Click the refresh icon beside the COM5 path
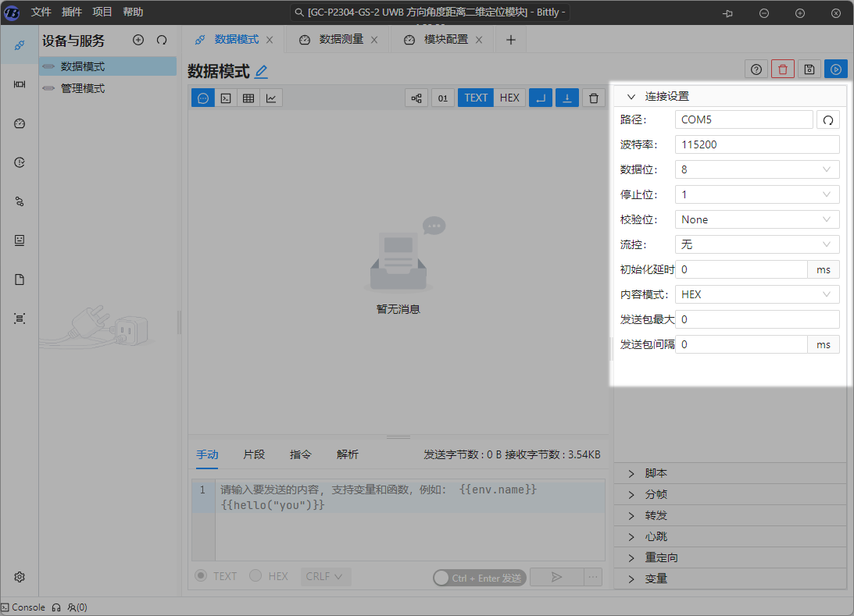 point(828,119)
